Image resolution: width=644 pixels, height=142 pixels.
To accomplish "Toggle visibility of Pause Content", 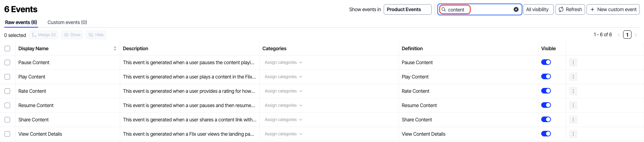I will point(546,62).
